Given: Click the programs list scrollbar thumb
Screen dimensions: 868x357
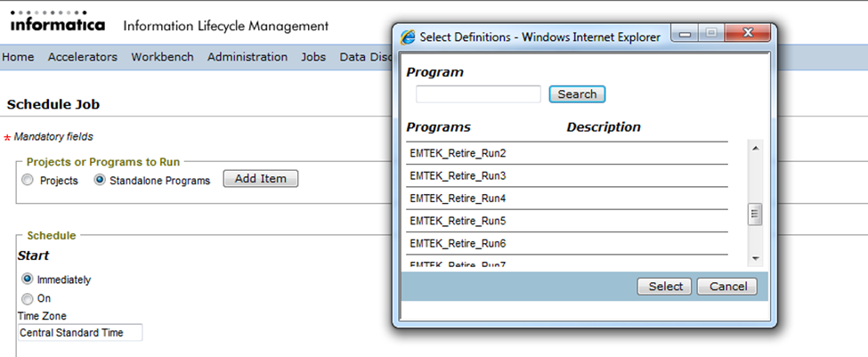Looking at the screenshot, I should coord(755,214).
